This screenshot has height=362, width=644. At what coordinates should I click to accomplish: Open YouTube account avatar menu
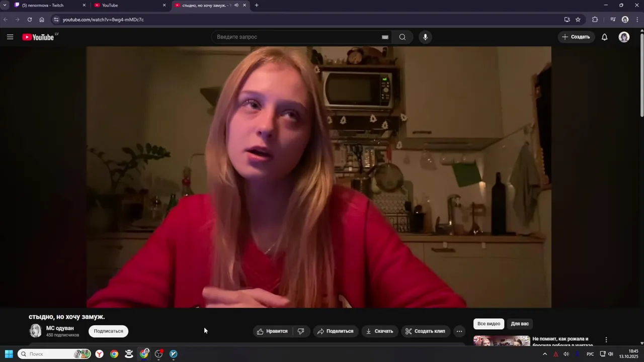[624, 37]
